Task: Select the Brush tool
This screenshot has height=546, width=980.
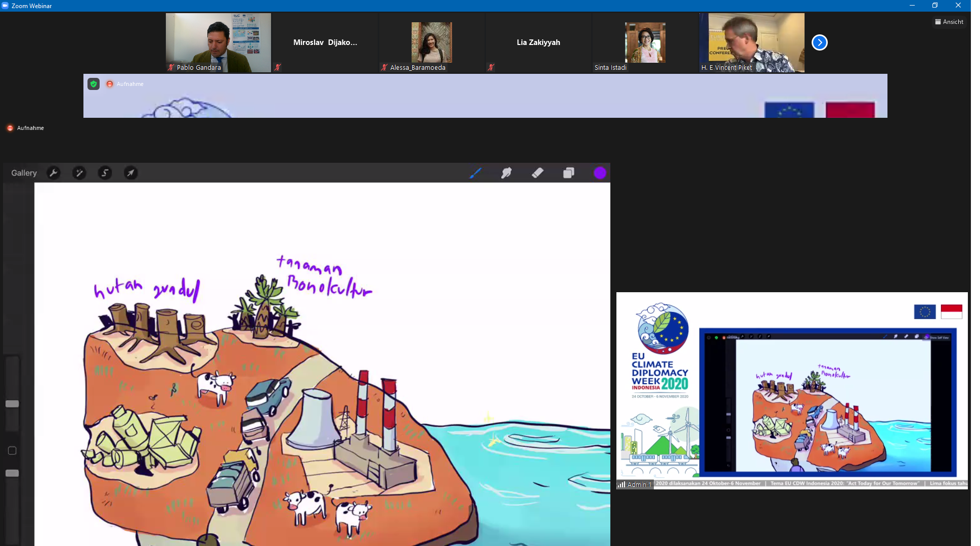Action: pyautogui.click(x=475, y=173)
